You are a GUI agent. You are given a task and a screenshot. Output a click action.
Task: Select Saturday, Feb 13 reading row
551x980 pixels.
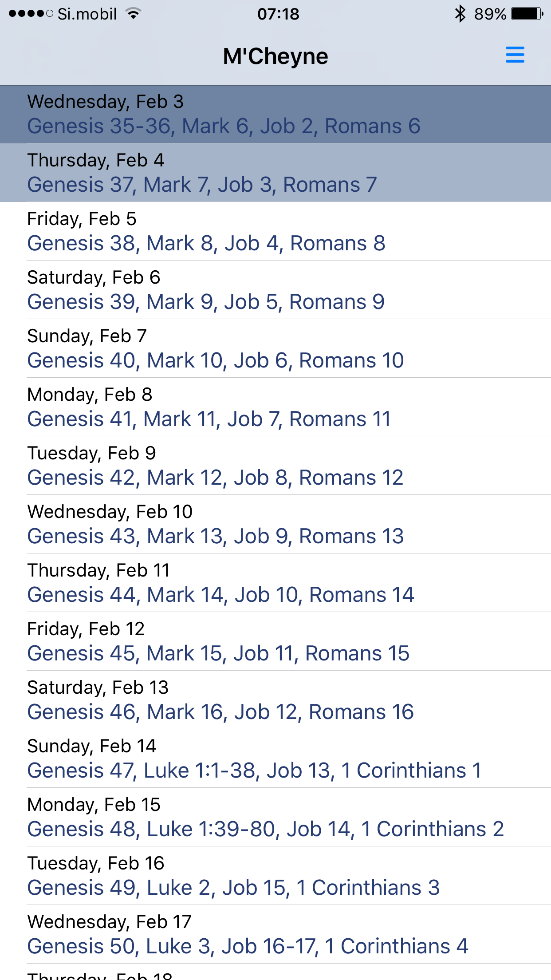[275, 700]
